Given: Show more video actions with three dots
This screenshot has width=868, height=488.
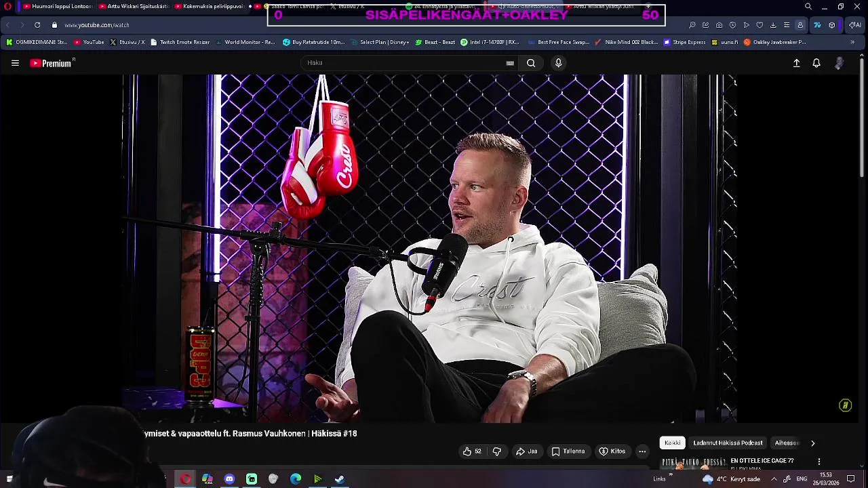Looking at the screenshot, I should click(642, 451).
